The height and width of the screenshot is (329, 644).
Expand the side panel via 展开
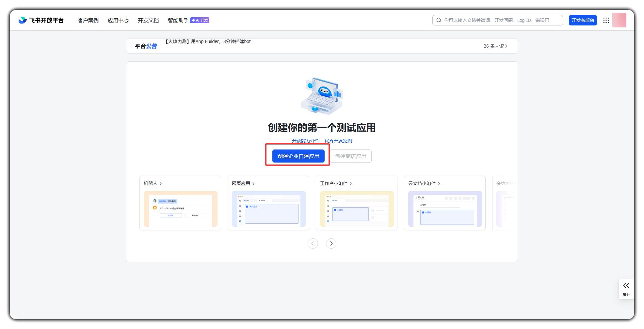(x=626, y=289)
